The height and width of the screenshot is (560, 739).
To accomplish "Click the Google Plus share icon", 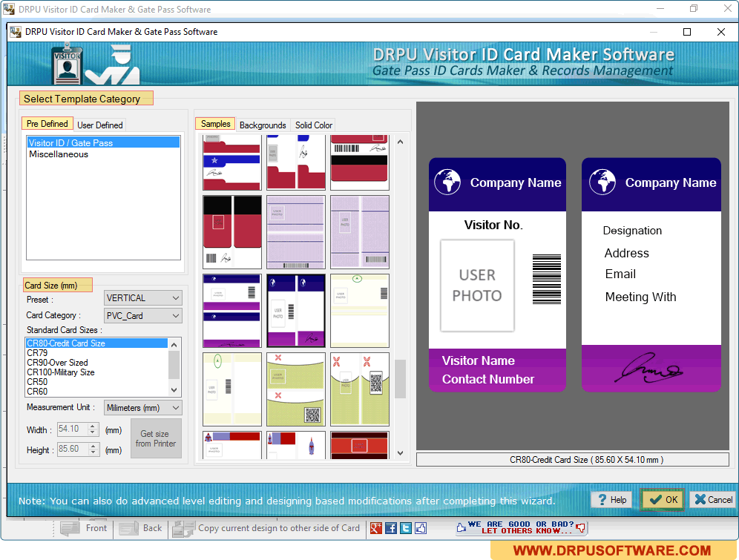I will click(375, 528).
